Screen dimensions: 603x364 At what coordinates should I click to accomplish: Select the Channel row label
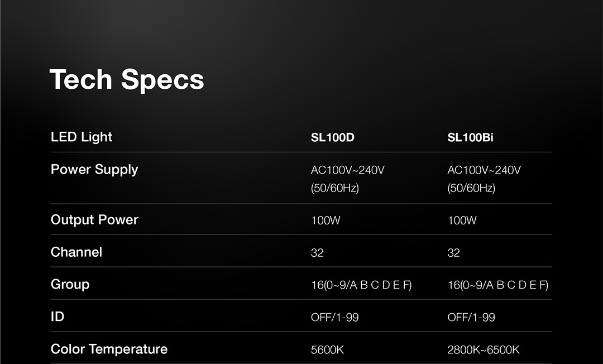76,252
